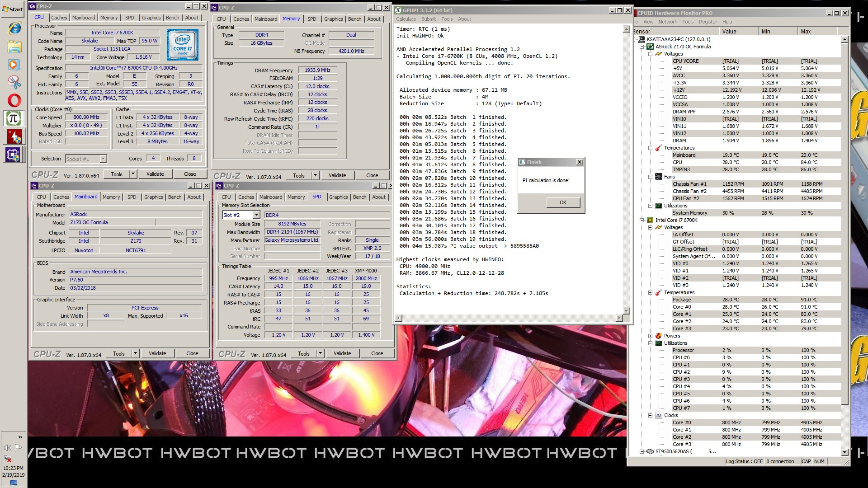Click the mainboard Voltages lightning icon
Viewport: 868px width, 488px height.
(659, 54)
